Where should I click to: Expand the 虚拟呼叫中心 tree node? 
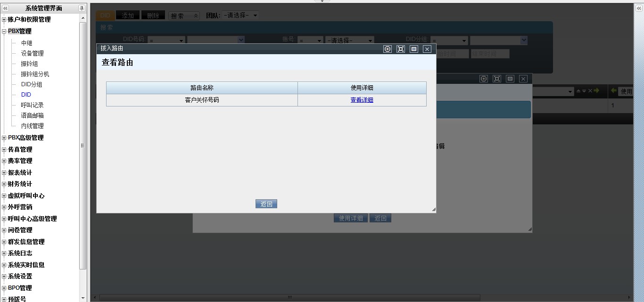pyautogui.click(x=4, y=196)
